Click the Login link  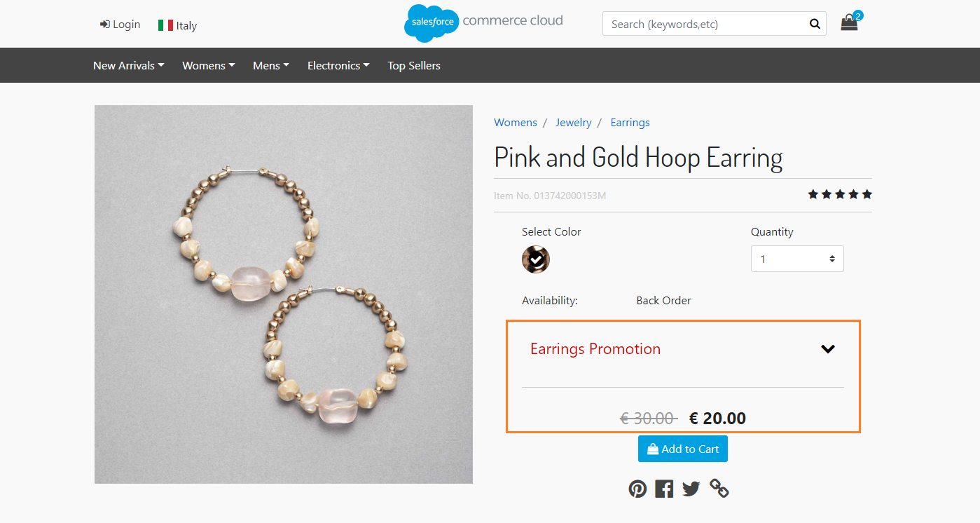tap(120, 25)
